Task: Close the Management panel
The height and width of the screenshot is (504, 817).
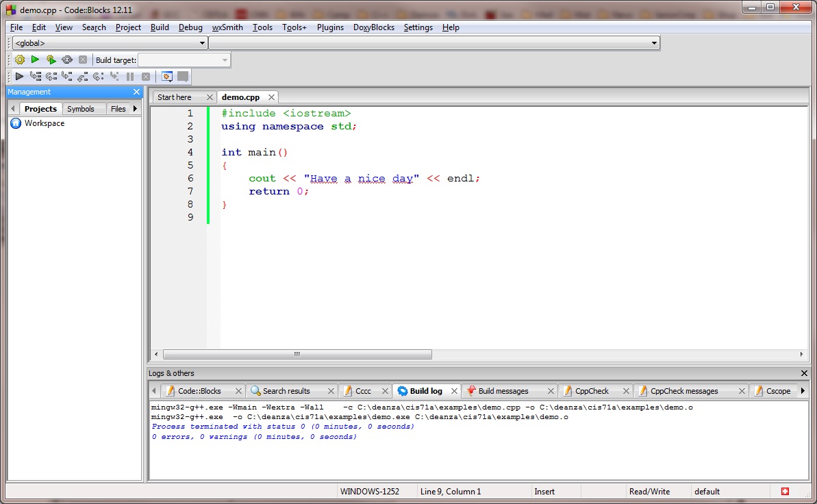Action: click(136, 92)
